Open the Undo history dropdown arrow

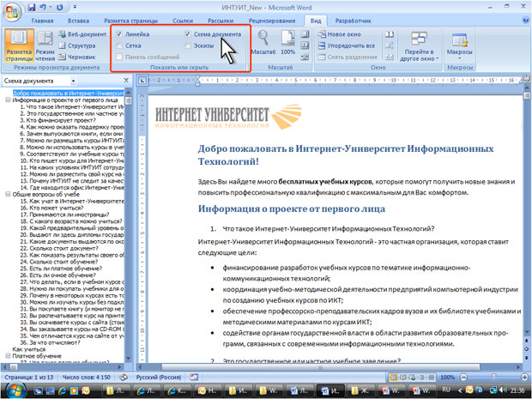click(x=51, y=7)
